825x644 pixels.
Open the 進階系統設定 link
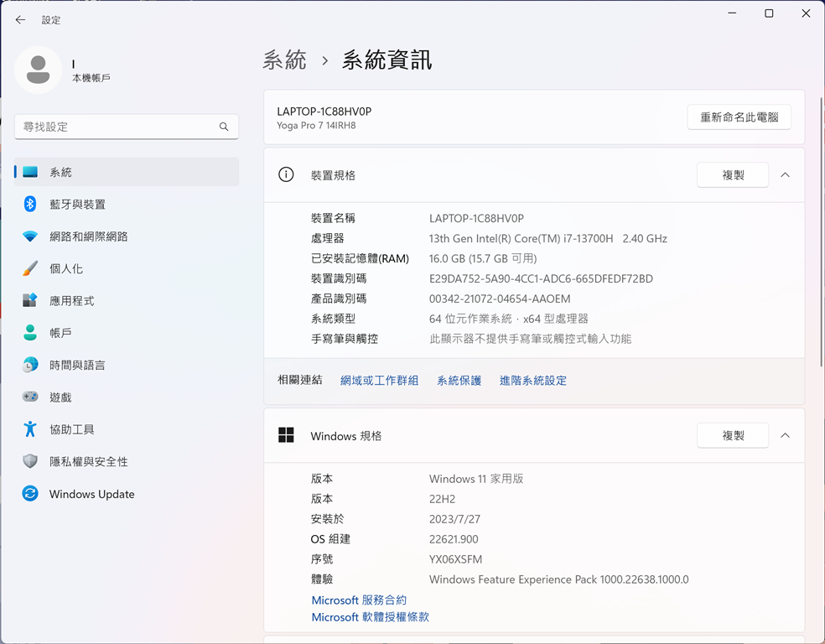click(532, 381)
